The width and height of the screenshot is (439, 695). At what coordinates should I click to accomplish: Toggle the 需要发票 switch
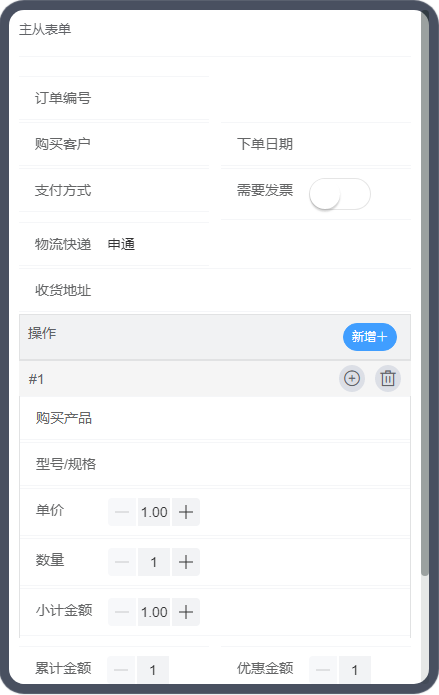(x=340, y=194)
